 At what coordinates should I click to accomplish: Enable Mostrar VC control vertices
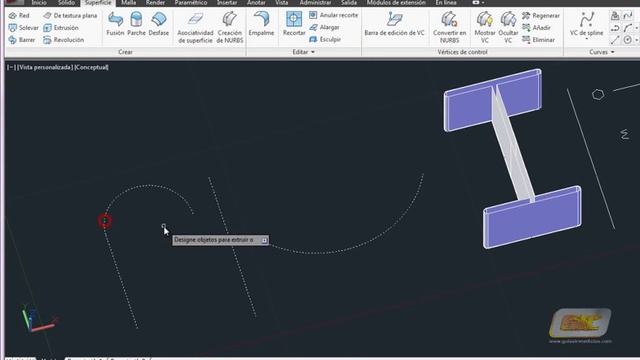(x=484, y=28)
